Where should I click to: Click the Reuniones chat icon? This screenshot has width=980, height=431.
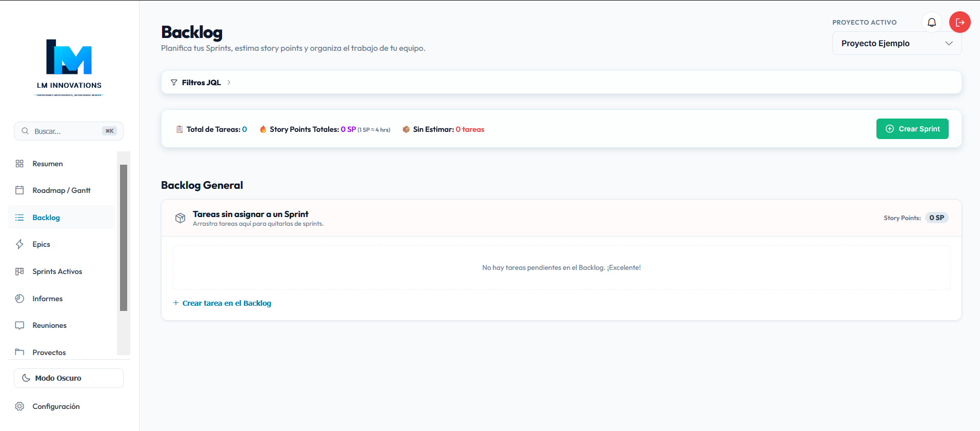19,325
